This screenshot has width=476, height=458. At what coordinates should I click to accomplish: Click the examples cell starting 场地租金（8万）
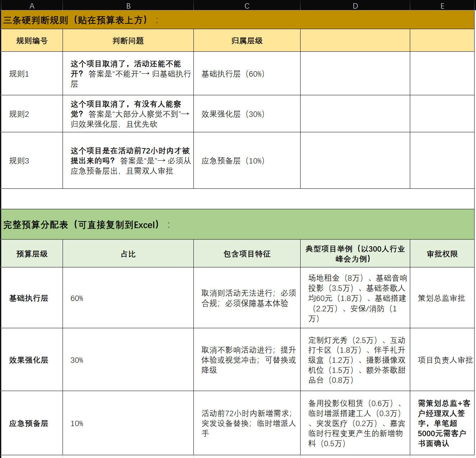point(355,298)
